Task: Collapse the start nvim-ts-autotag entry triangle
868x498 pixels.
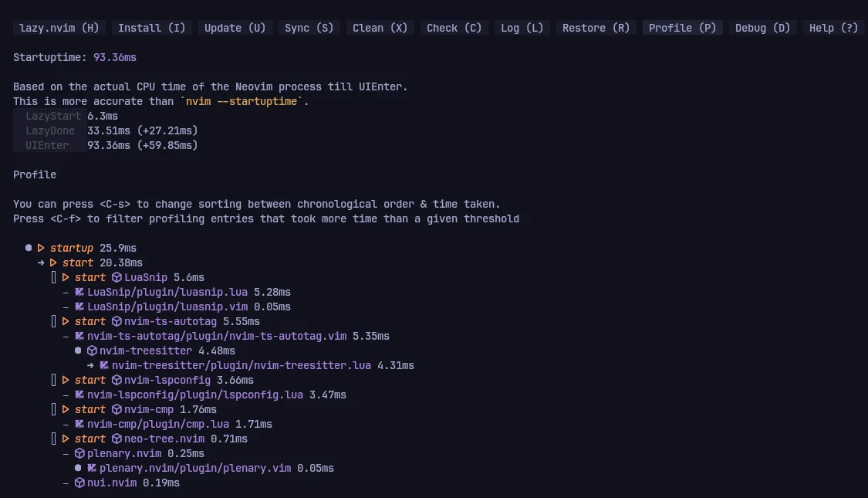Action: click(66, 321)
